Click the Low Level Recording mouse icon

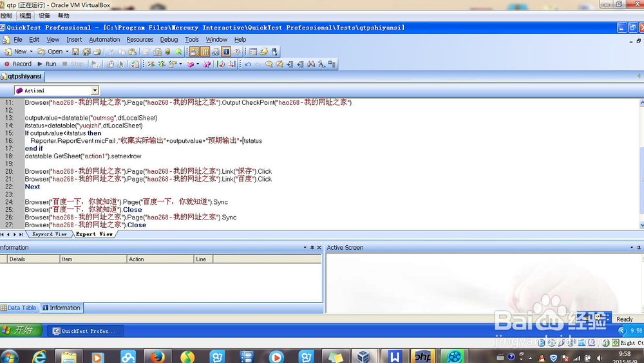[x=109, y=64]
